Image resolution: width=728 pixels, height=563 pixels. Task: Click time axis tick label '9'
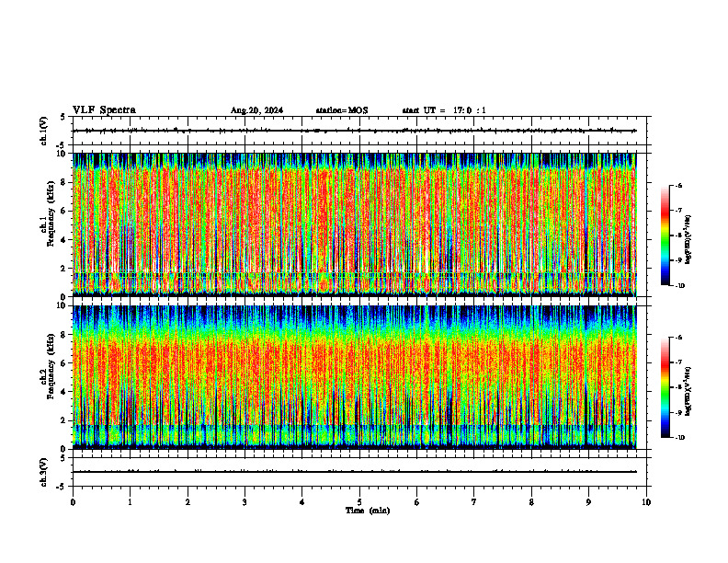coord(588,502)
